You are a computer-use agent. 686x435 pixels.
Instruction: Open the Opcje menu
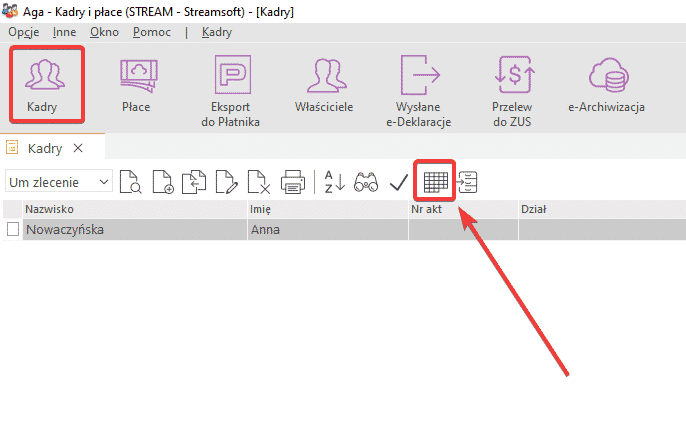click(x=24, y=32)
